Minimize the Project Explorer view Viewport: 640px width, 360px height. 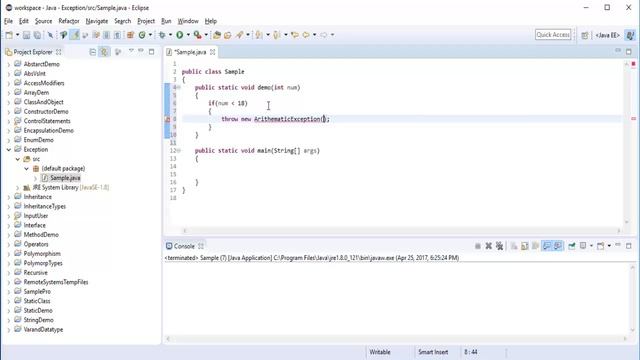coord(141,51)
